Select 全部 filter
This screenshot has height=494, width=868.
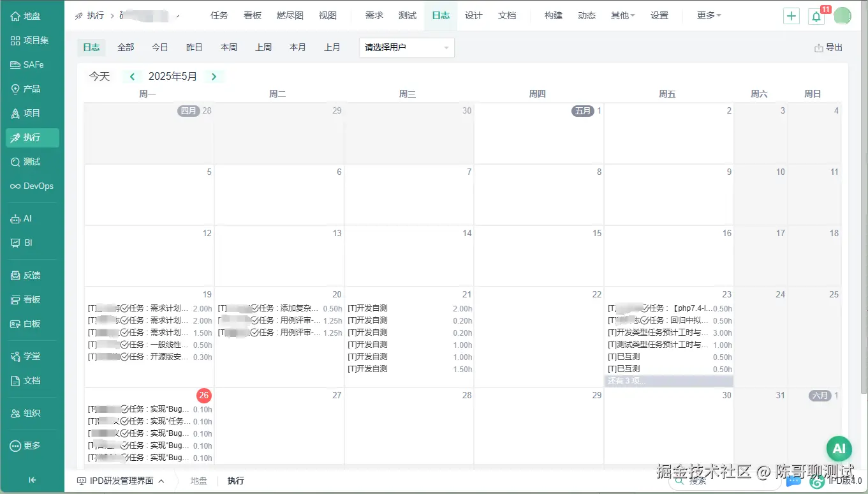coord(126,47)
